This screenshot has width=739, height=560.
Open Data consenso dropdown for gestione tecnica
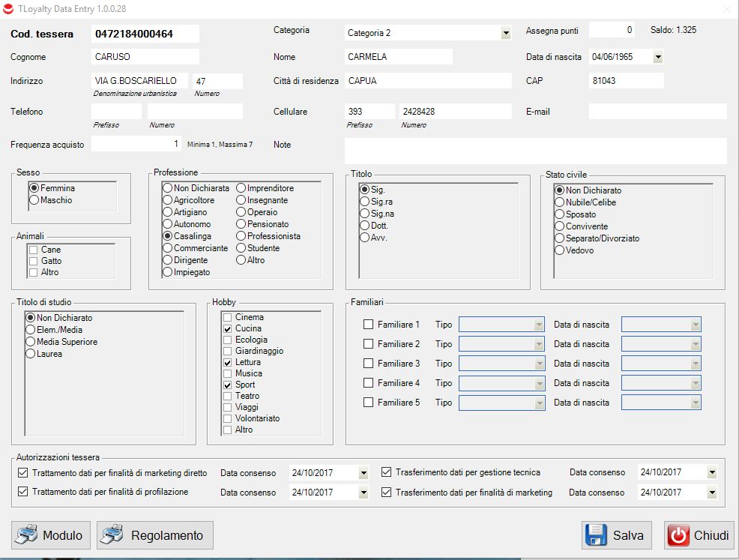click(711, 473)
